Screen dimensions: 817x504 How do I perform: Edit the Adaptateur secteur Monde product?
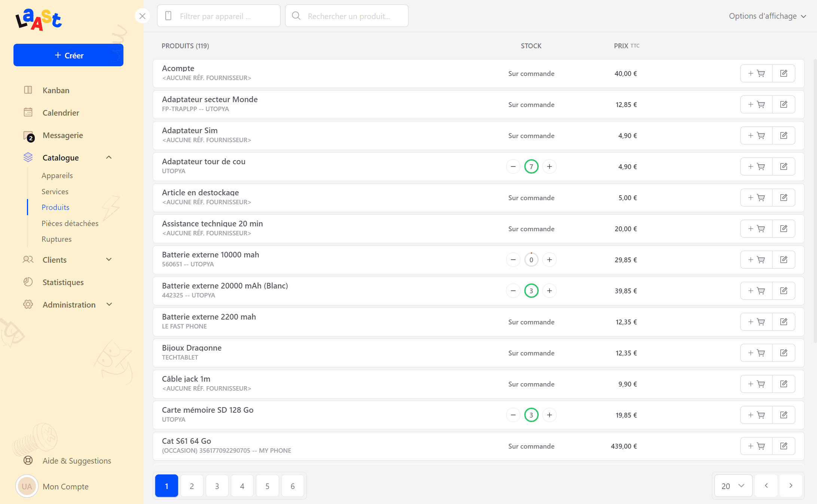click(783, 104)
